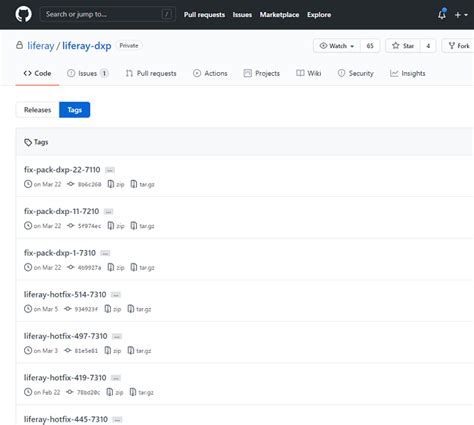474x425 pixels.
Task: Open commit 4b9927a
Action: tap(84, 268)
